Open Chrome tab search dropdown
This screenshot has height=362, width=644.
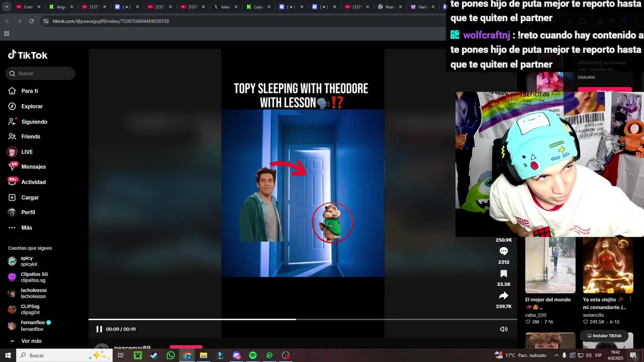[x=7, y=7]
